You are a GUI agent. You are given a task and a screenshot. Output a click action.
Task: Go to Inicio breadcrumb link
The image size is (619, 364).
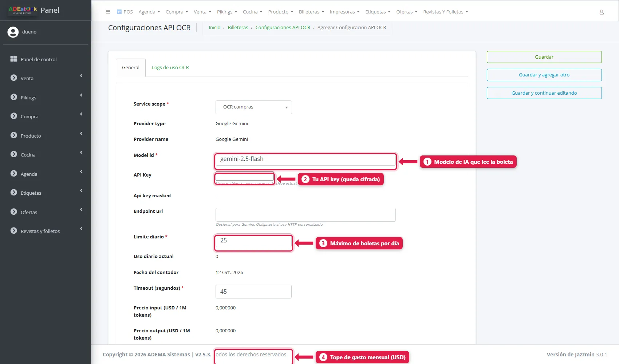tap(214, 28)
